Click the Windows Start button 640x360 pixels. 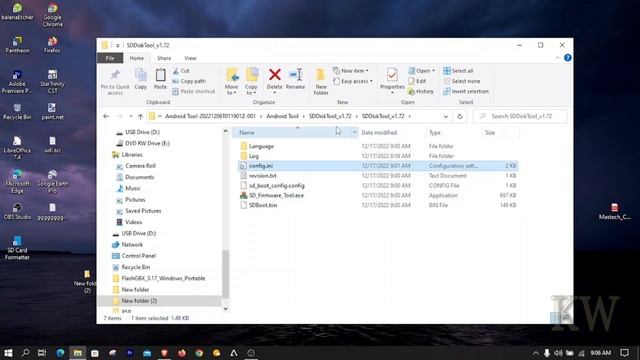8,353
